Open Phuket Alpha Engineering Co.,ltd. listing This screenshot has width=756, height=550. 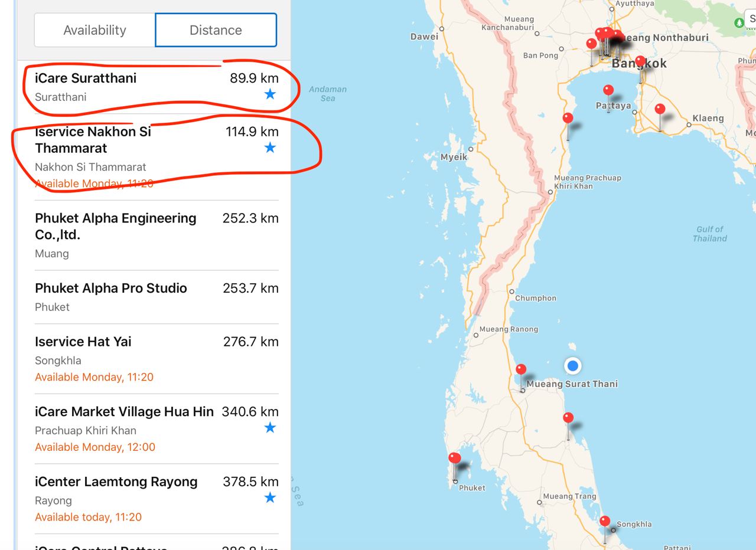pos(157,235)
